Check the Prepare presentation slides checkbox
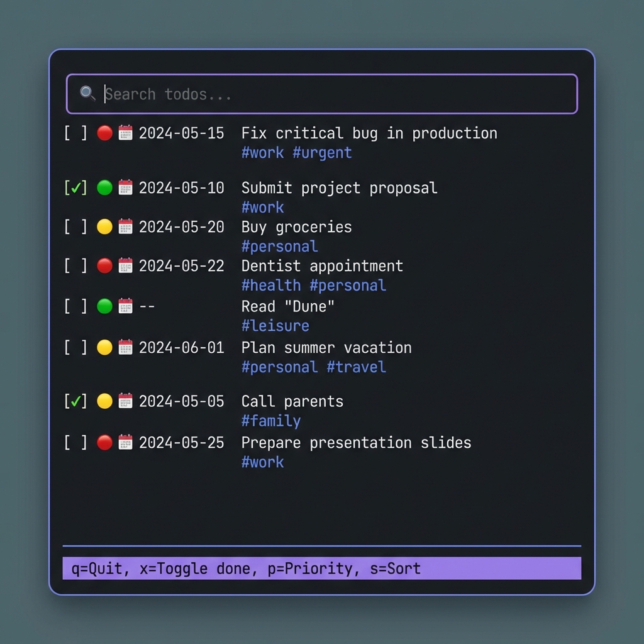Image resolution: width=644 pixels, height=644 pixels. [x=75, y=443]
